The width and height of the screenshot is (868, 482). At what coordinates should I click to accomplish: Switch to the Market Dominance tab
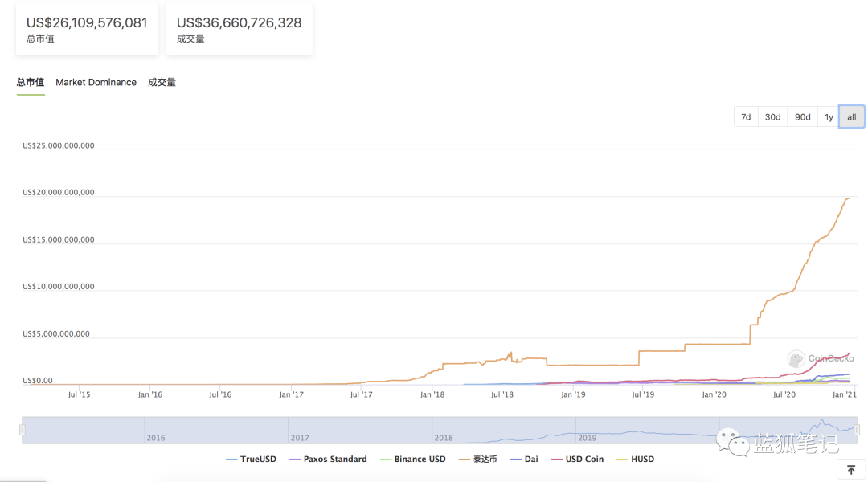click(x=96, y=83)
